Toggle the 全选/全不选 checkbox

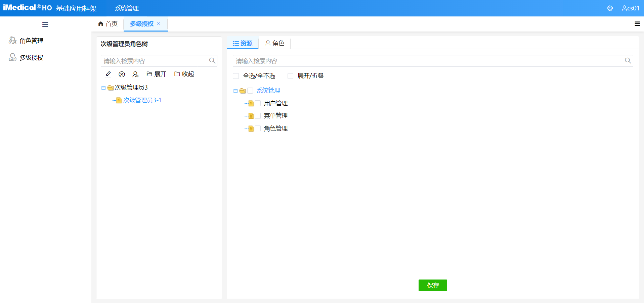coord(235,76)
